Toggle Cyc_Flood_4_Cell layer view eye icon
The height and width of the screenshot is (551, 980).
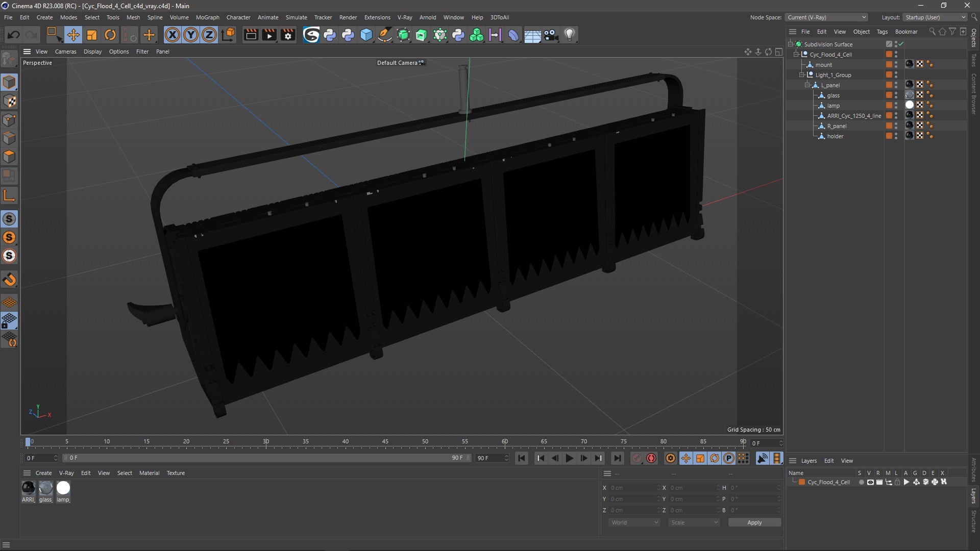pyautogui.click(x=870, y=482)
